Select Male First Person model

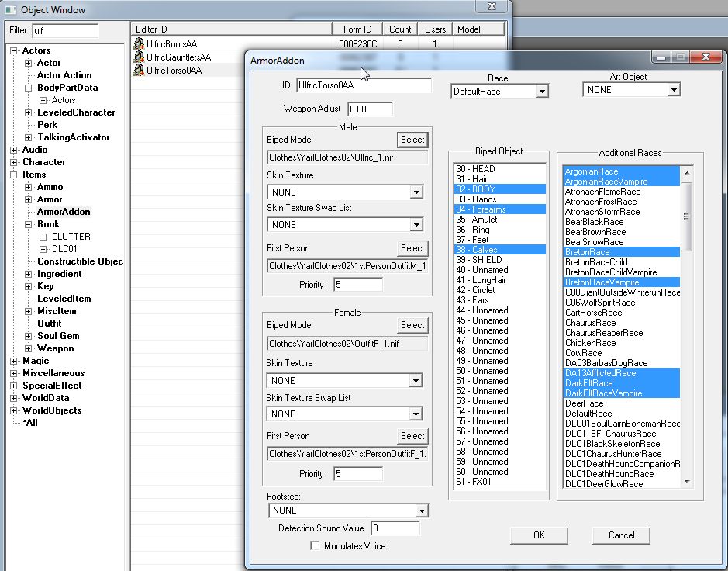pyautogui.click(x=412, y=248)
